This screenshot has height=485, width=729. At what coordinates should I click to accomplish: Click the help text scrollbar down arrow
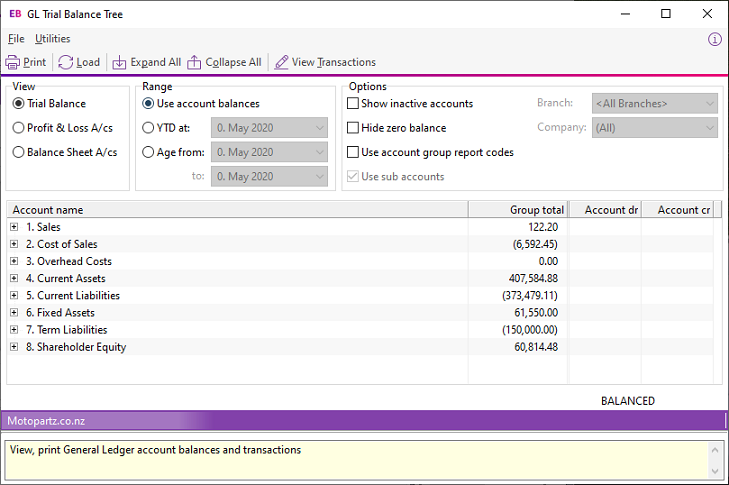point(715,472)
